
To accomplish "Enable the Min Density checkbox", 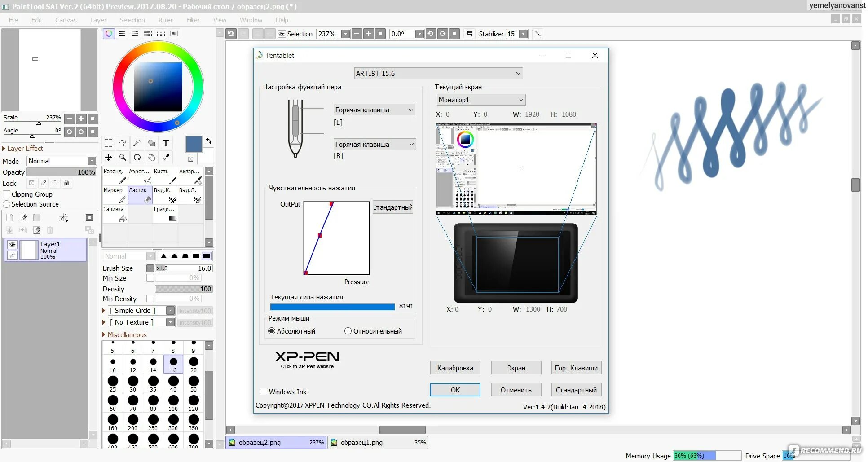I will click(150, 299).
